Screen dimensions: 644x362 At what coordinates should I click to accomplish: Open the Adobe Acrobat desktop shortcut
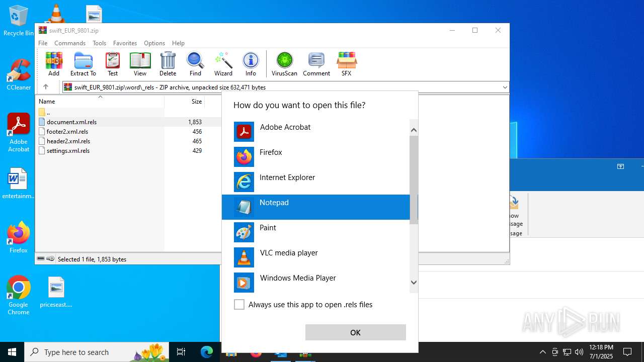[19, 132]
